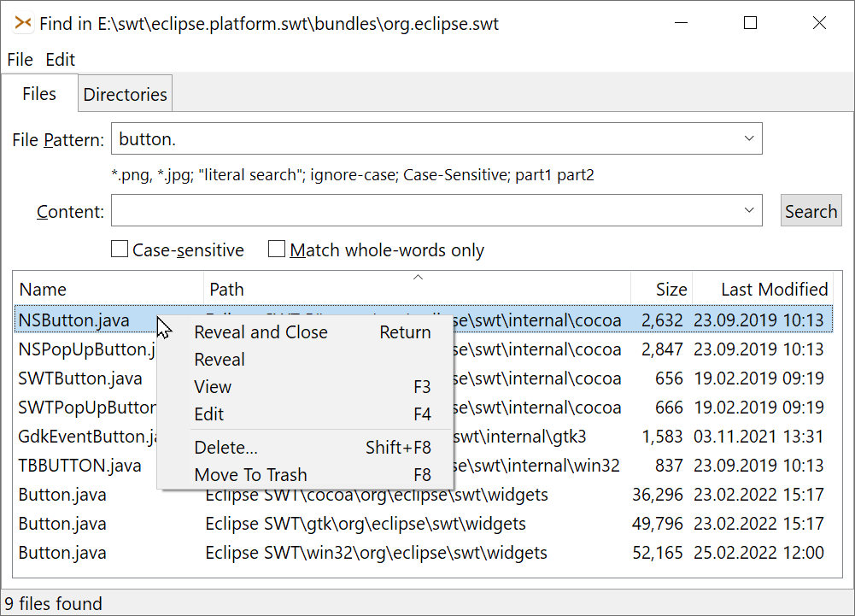Click the File Pattern input showing button.
Viewport: 855px width, 616px height.
click(x=342, y=138)
